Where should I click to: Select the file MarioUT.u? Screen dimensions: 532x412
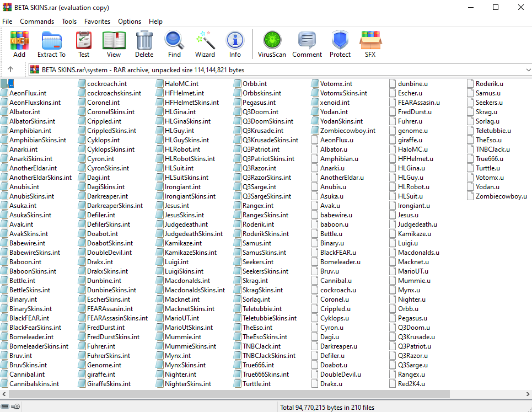(x=413, y=271)
